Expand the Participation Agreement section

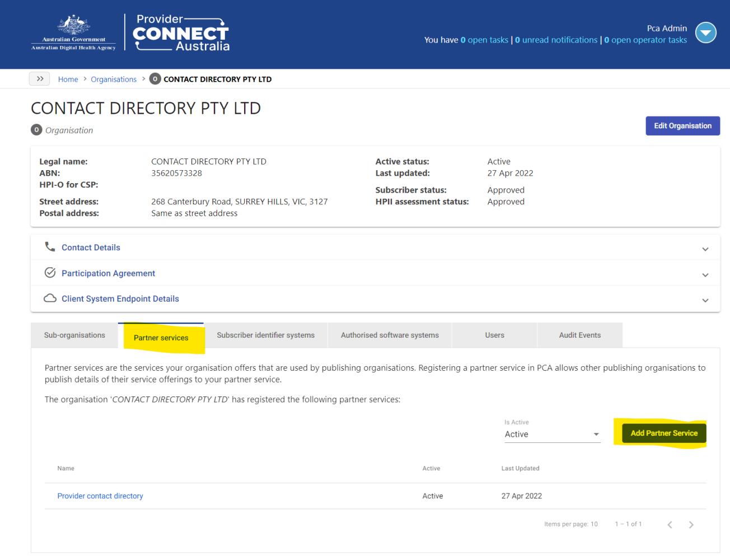[x=705, y=274]
